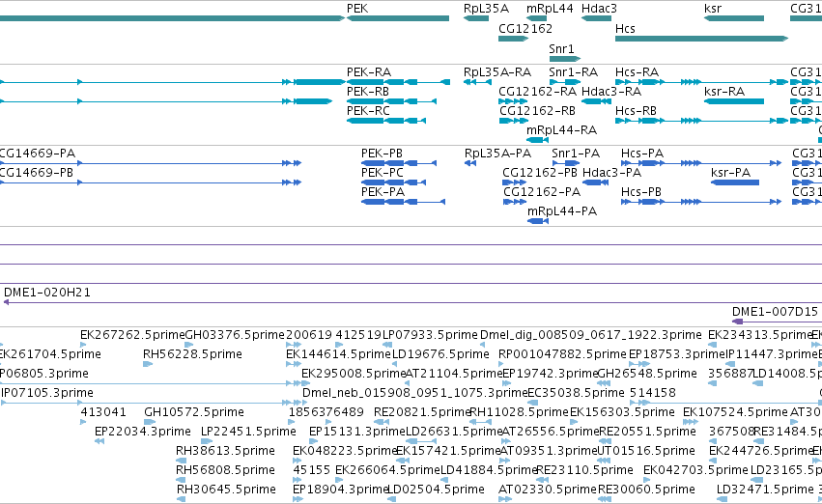Click EST label GH26548.5prime
This screenshot has width=822, height=504.
(647, 374)
